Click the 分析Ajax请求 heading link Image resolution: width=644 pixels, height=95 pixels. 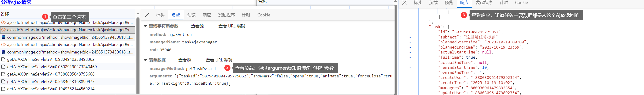point(16,2)
